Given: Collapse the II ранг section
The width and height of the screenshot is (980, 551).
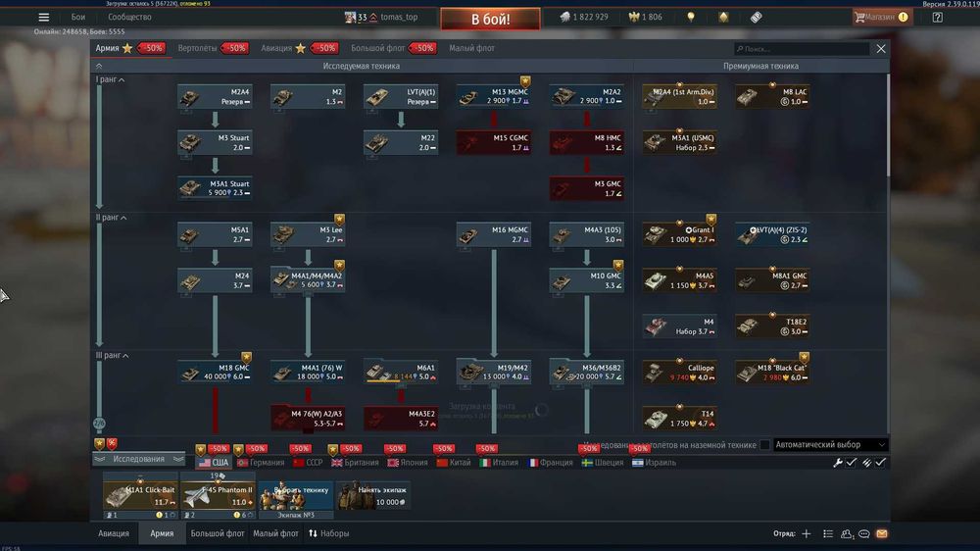Looking at the screenshot, I should click(x=112, y=217).
